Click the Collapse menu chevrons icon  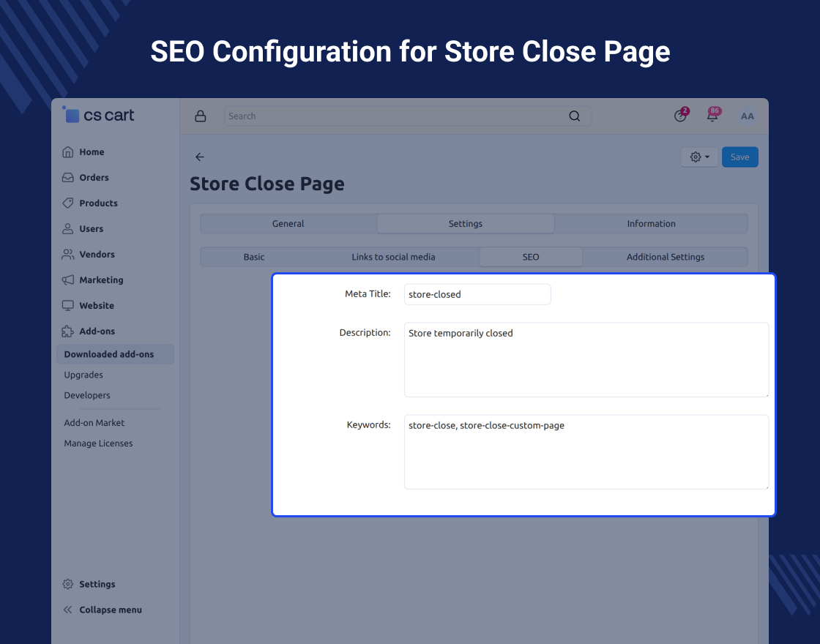pos(68,610)
